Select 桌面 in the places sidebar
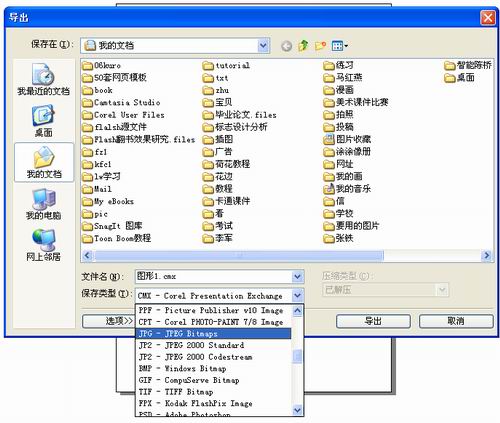Screen dimensions: 500x423 [x=43, y=121]
